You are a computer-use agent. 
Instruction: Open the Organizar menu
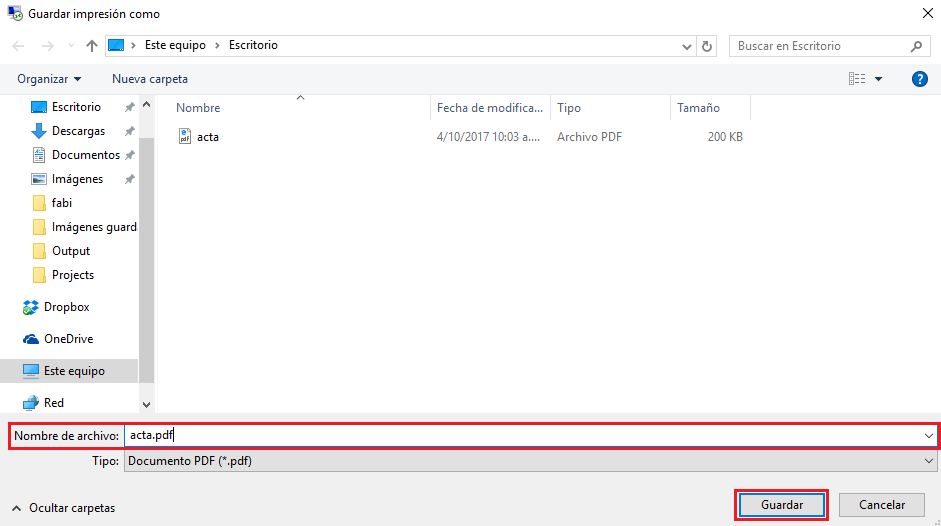click(x=49, y=79)
